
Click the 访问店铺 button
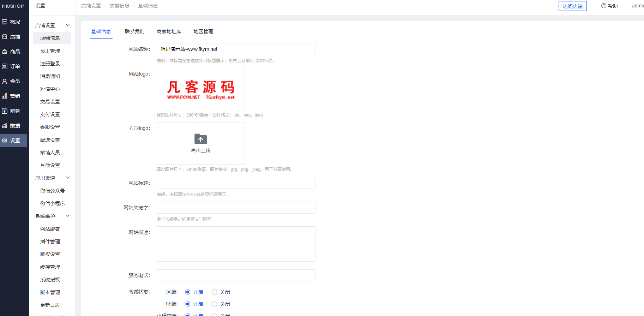[572, 6]
